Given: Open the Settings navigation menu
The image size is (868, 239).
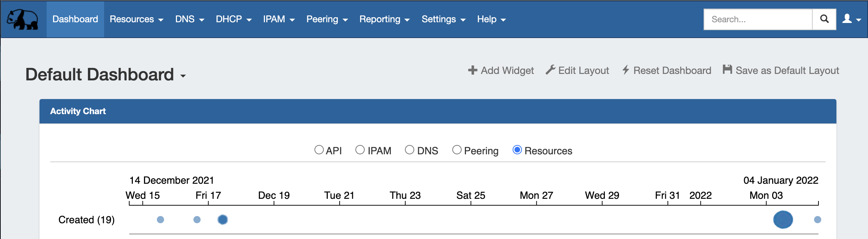Looking at the screenshot, I should tap(443, 19).
